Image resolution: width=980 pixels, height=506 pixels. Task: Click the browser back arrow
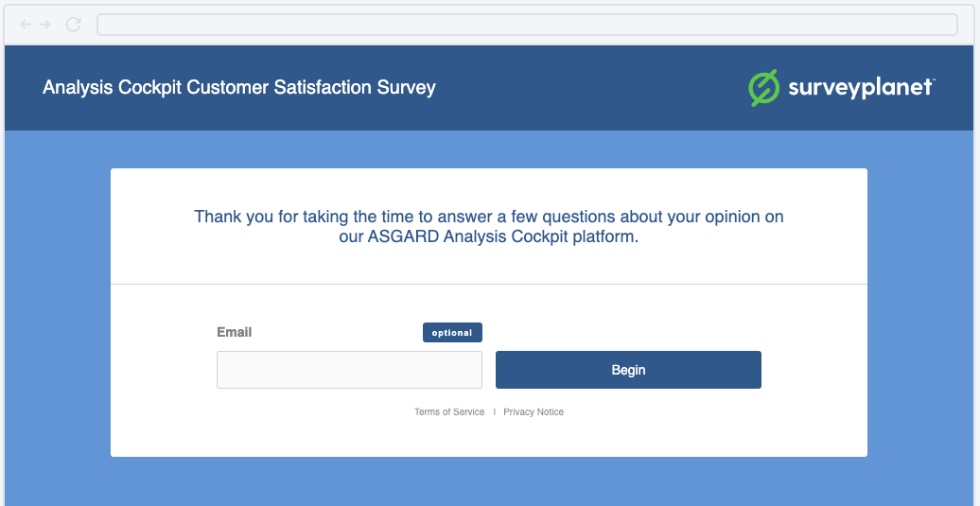pos(26,25)
